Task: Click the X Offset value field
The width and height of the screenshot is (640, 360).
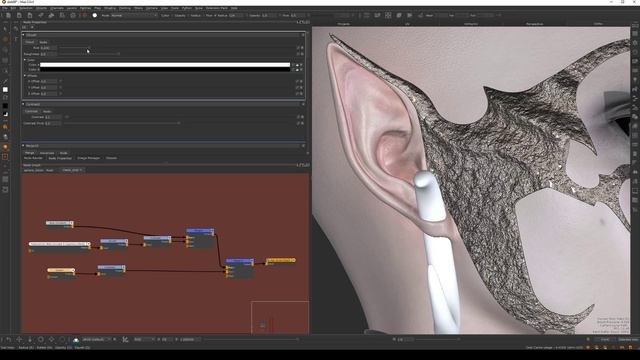Action: pos(49,81)
